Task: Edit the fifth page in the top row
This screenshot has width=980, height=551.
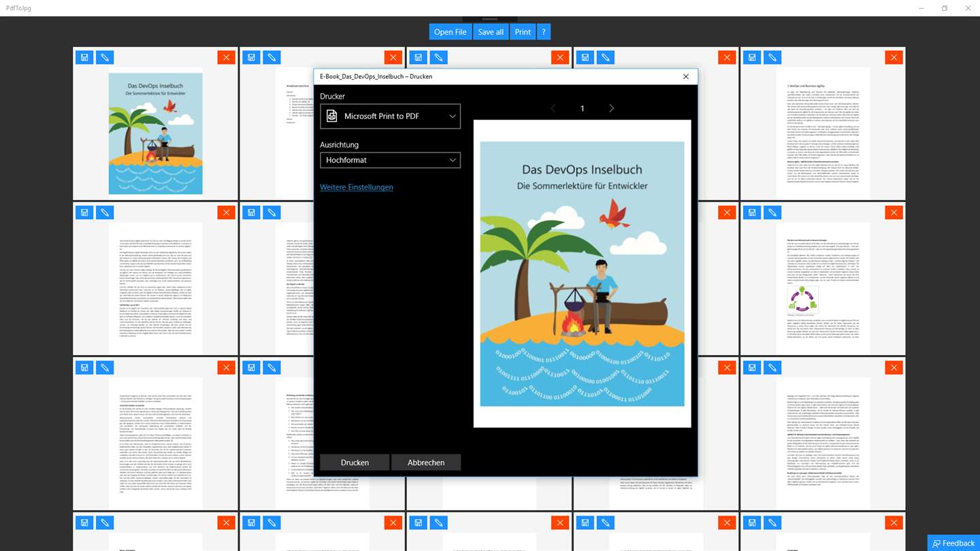Action: (772, 58)
